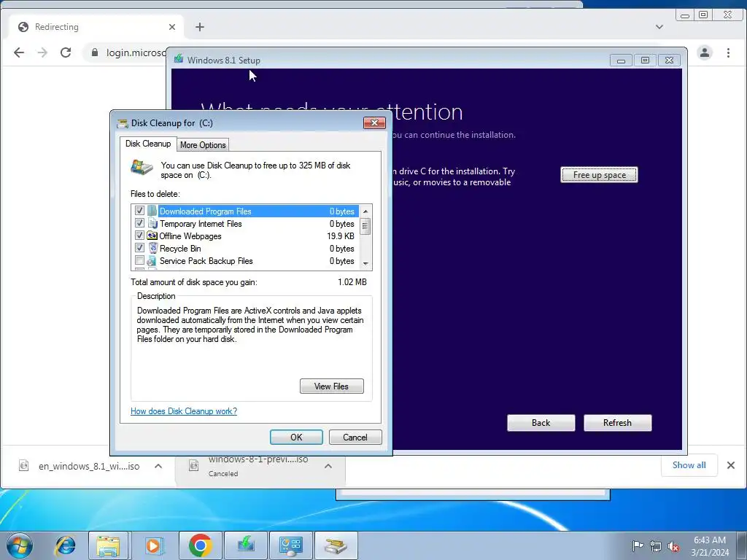Open Chrome tab search chevron
The image size is (747, 560).
(x=659, y=27)
